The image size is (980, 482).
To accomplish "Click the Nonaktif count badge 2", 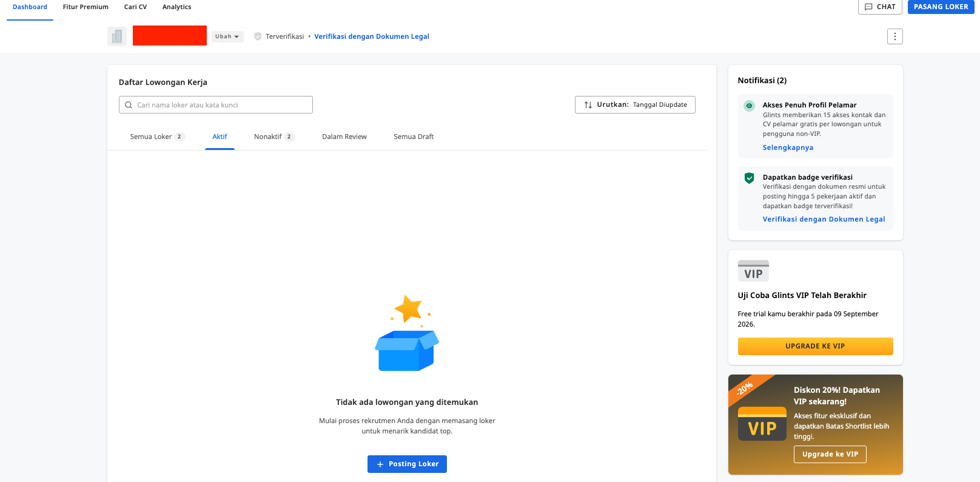I will tap(289, 137).
